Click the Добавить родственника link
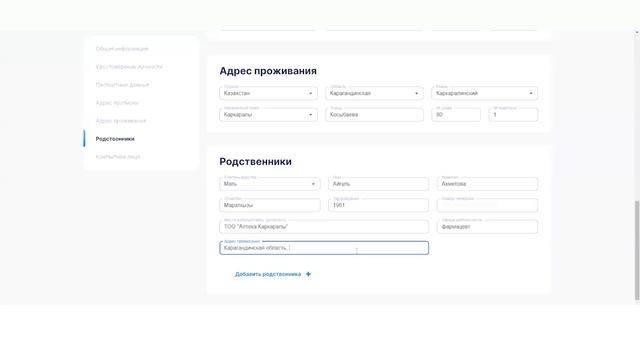Viewport: 640px width, 360px height. [268, 274]
